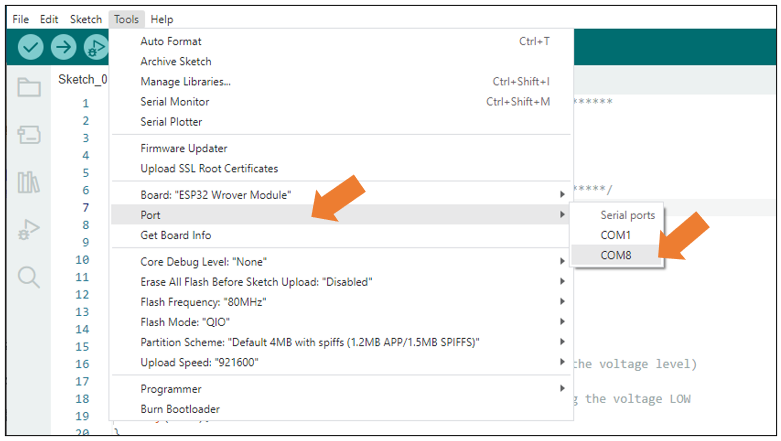This screenshot has width=781, height=441.
Task: Expand Core Debug Level submenu
Action: click(342, 262)
